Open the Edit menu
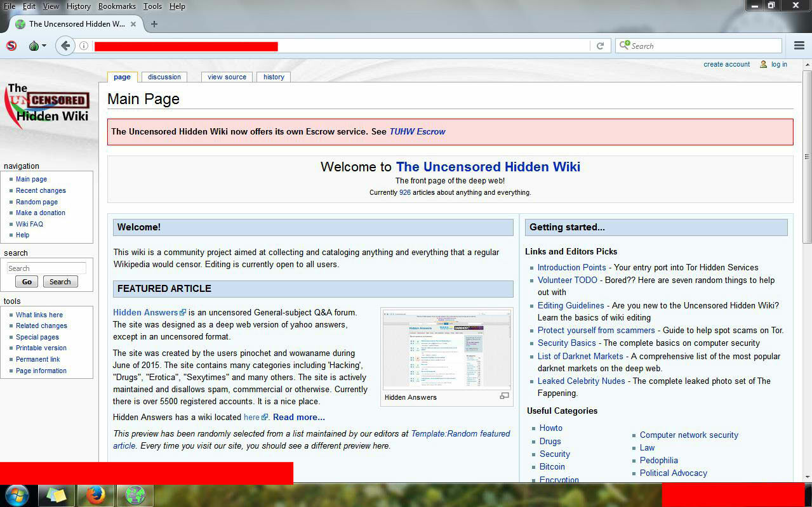812x507 pixels. click(x=29, y=6)
